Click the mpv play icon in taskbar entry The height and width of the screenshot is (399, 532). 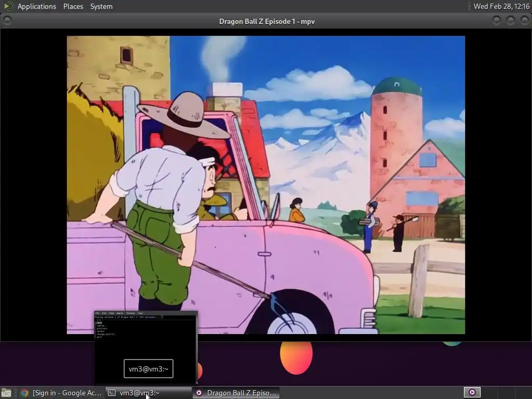199,393
